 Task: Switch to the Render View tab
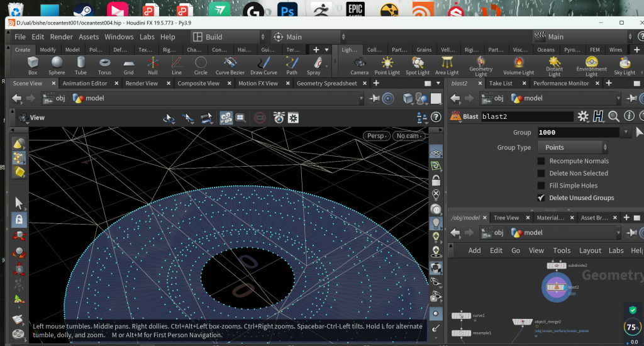[142, 83]
